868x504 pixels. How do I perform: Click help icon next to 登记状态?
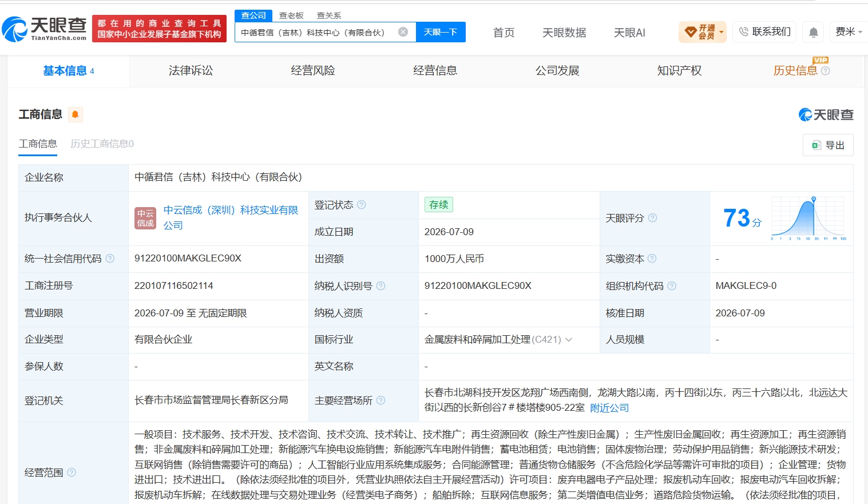tap(362, 205)
